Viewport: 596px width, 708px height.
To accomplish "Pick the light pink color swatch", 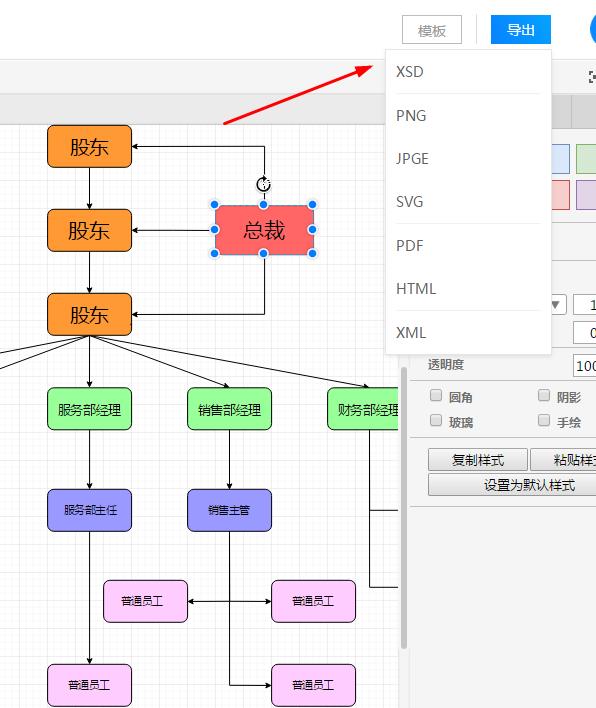I will pyautogui.click(x=560, y=195).
